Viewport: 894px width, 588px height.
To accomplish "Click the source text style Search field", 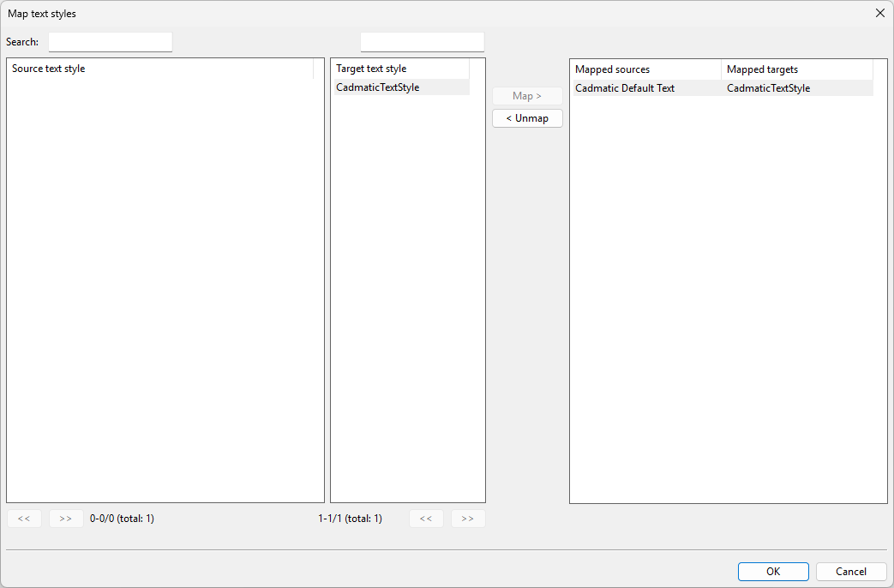I will 111,42.
